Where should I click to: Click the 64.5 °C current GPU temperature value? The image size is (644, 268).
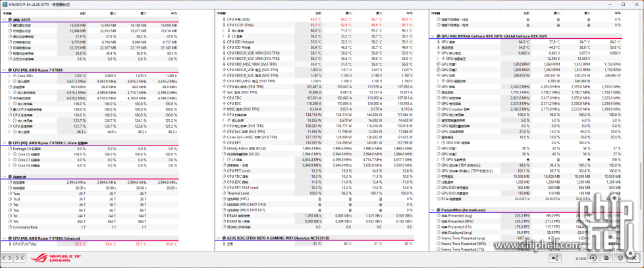(523, 42)
